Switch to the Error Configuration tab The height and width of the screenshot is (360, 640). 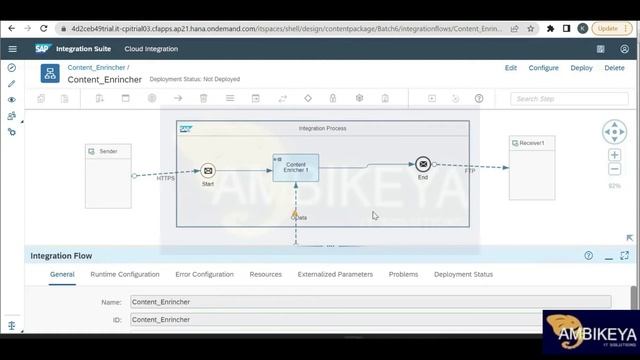tap(204, 274)
